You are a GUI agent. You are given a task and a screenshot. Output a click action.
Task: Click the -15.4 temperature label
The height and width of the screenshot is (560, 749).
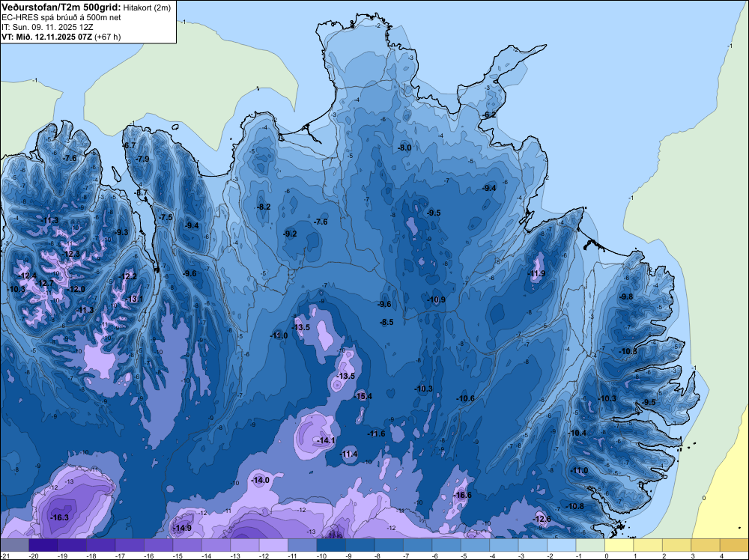363,396
